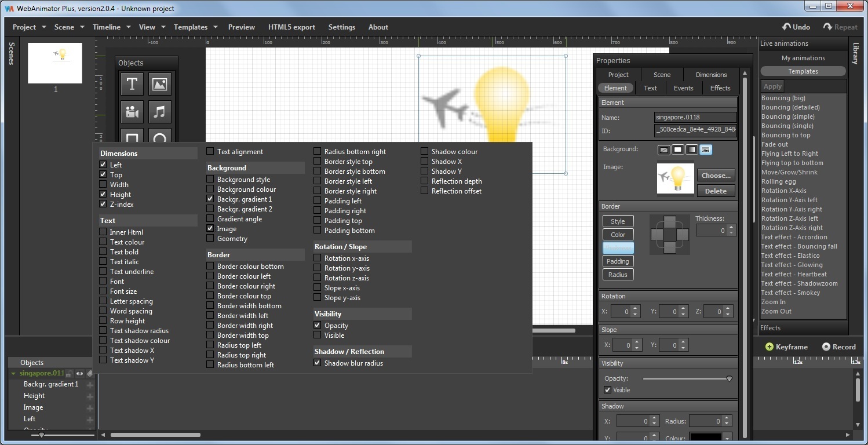The width and height of the screenshot is (868, 445).
Task: Click the Delete image button
Action: tap(716, 191)
